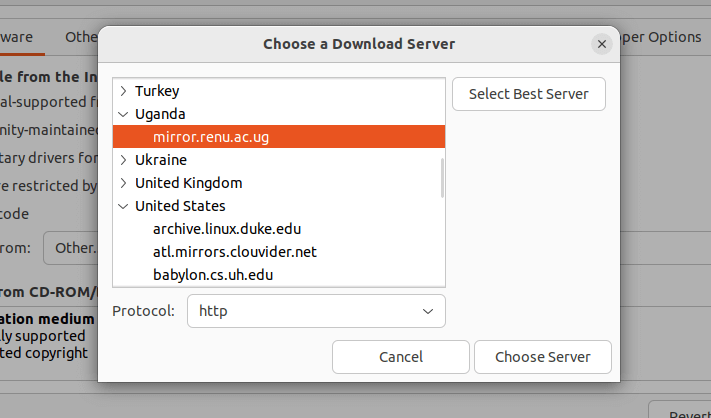Click the server list scrollbar
The width and height of the screenshot is (711, 418).
click(x=441, y=177)
